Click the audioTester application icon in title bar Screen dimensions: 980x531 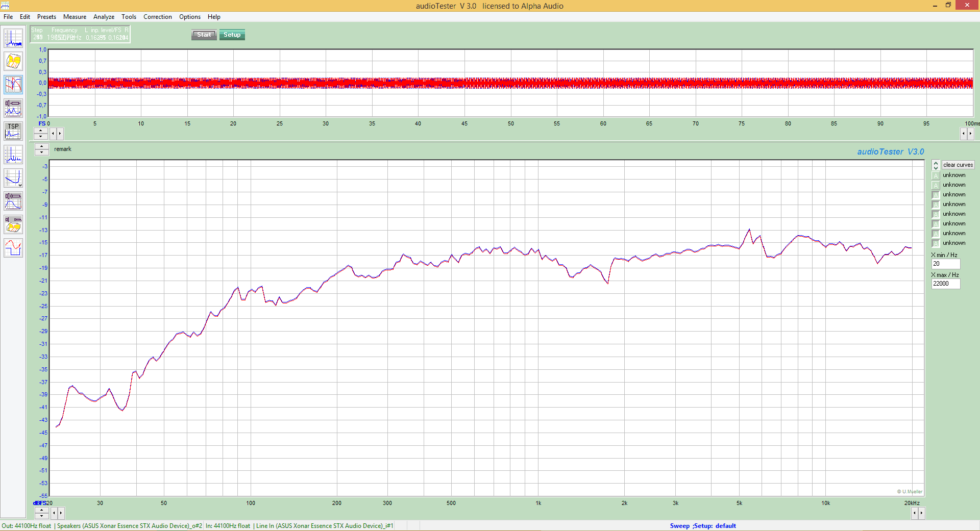click(5, 6)
